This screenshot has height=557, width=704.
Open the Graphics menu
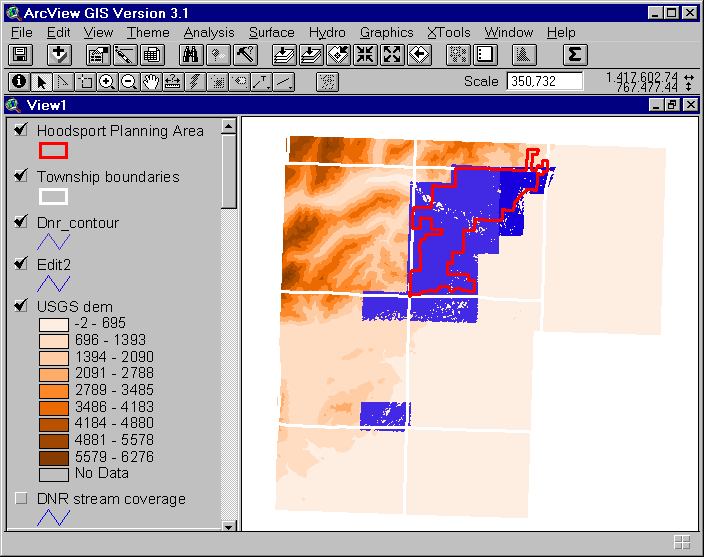pyautogui.click(x=387, y=32)
